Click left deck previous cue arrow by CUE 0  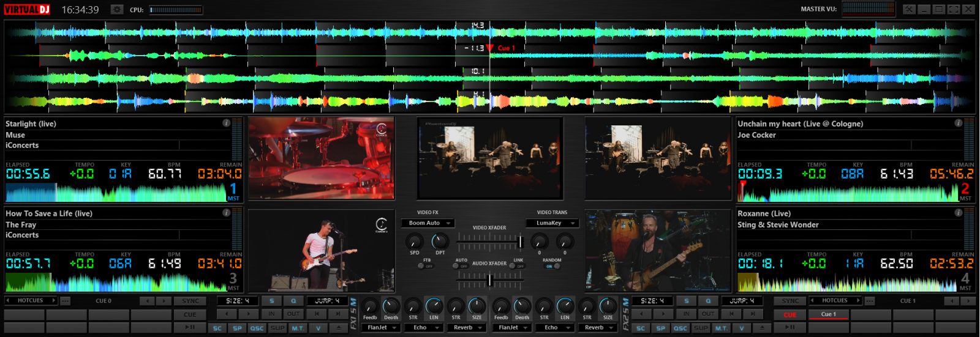coord(147,301)
